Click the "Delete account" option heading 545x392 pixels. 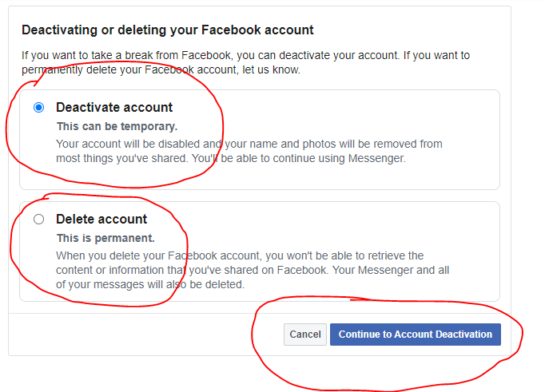101,219
